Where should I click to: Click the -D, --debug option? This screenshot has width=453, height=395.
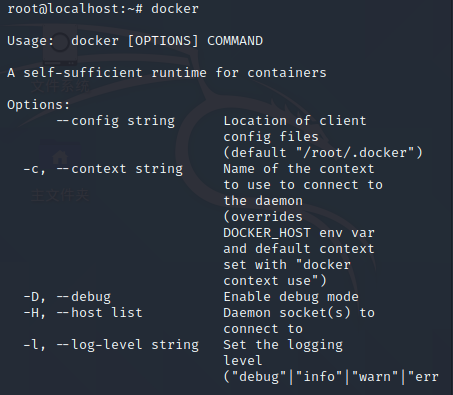point(67,297)
